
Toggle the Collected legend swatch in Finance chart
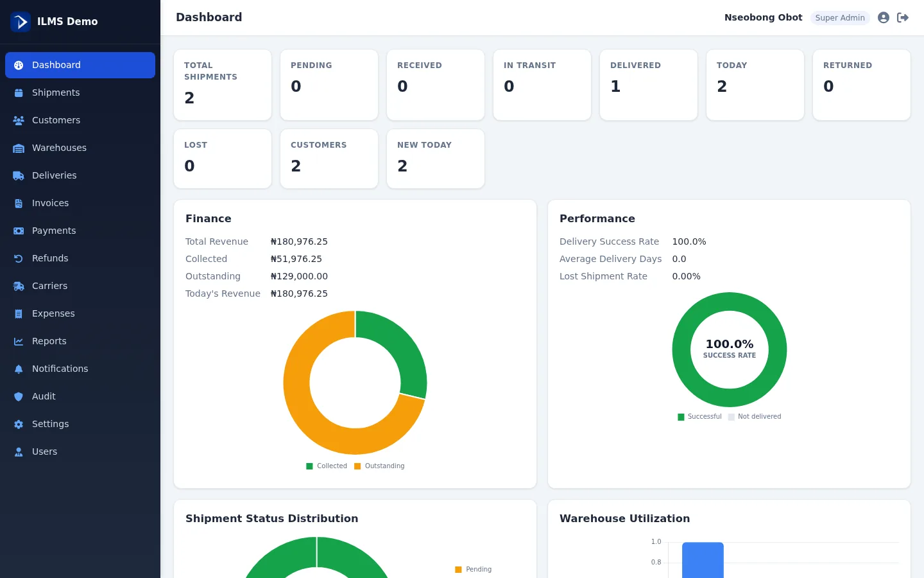(310, 466)
